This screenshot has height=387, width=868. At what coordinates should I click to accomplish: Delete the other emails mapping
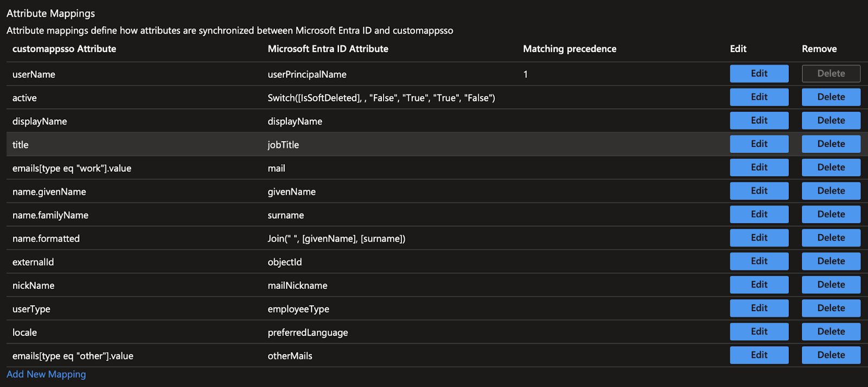pos(831,355)
